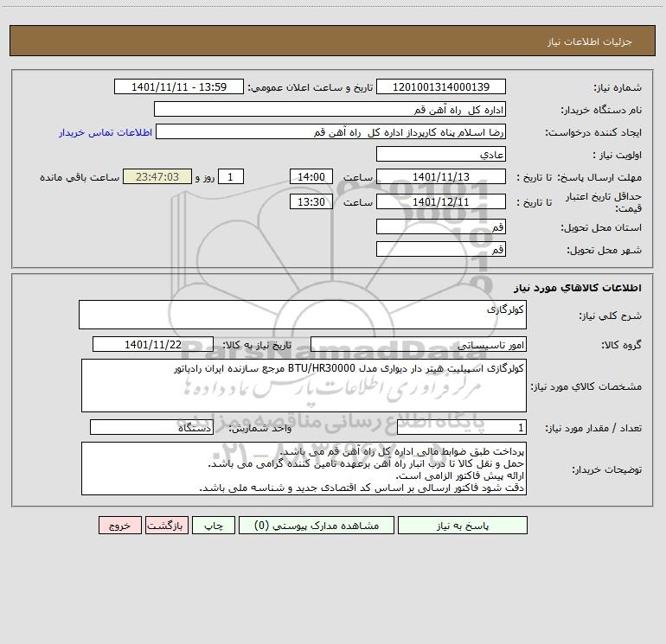
Task: Click the priority field عادی
Action: point(441,154)
